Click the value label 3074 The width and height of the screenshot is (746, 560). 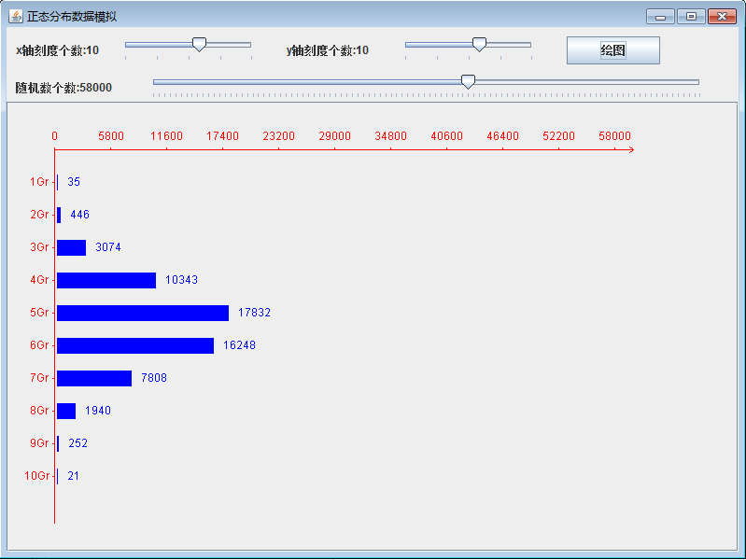pyautogui.click(x=108, y=247)
